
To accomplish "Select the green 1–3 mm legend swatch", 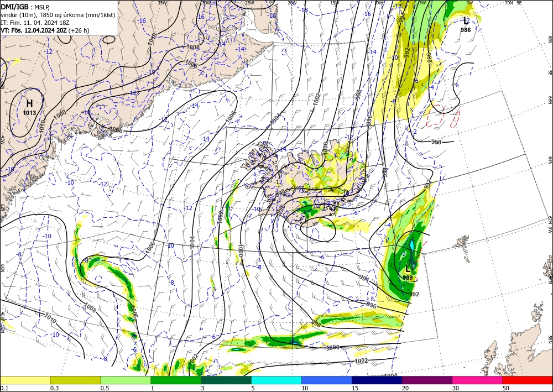I will click(x=176, y=380).
